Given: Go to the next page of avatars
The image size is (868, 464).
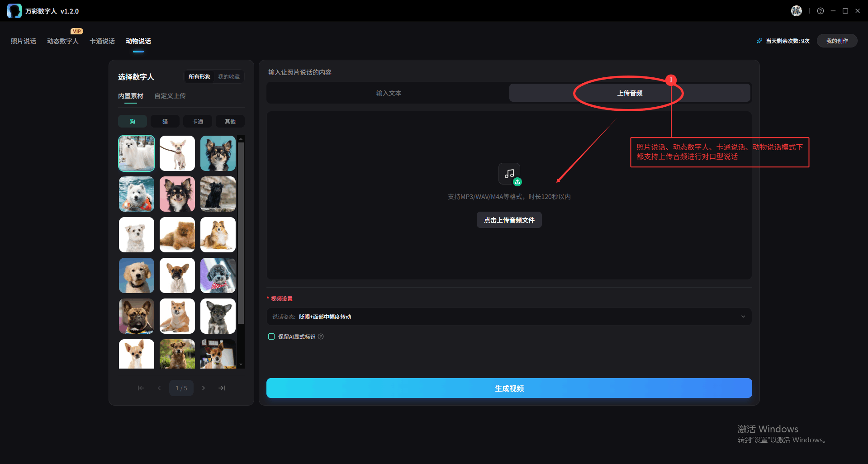Looking at the screenshot, I should 204,388.
